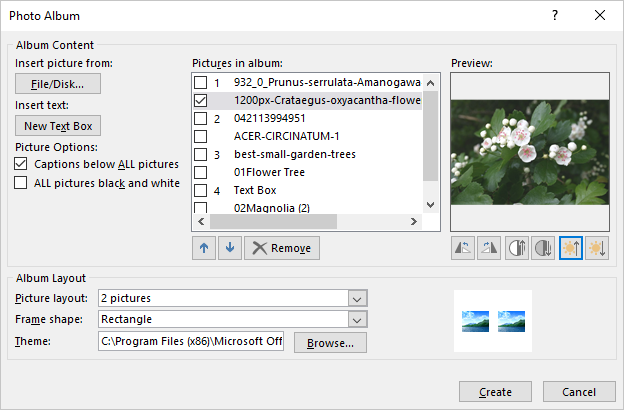Open the dialog Help question mark

[x=555, y=15]
